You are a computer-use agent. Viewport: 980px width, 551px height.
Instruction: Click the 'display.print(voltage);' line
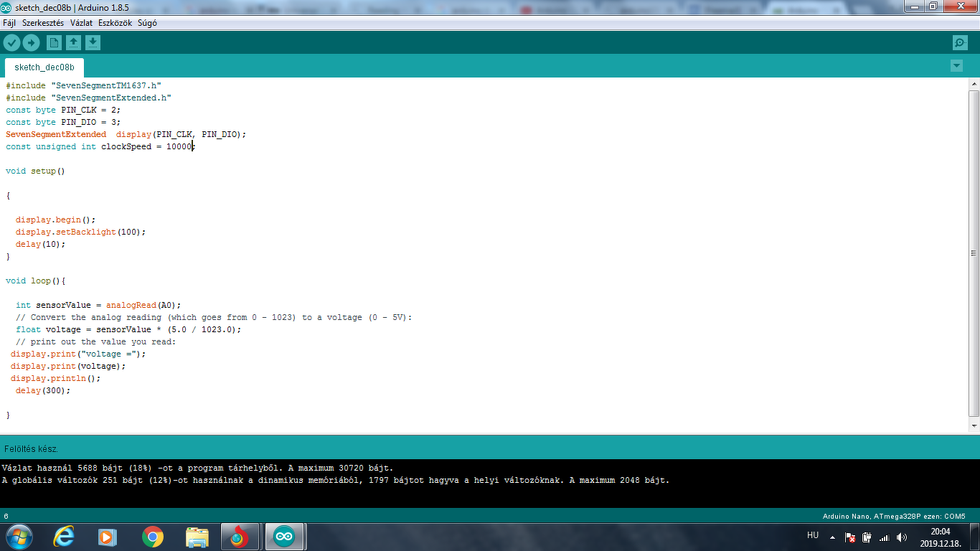tap(68, 366)
